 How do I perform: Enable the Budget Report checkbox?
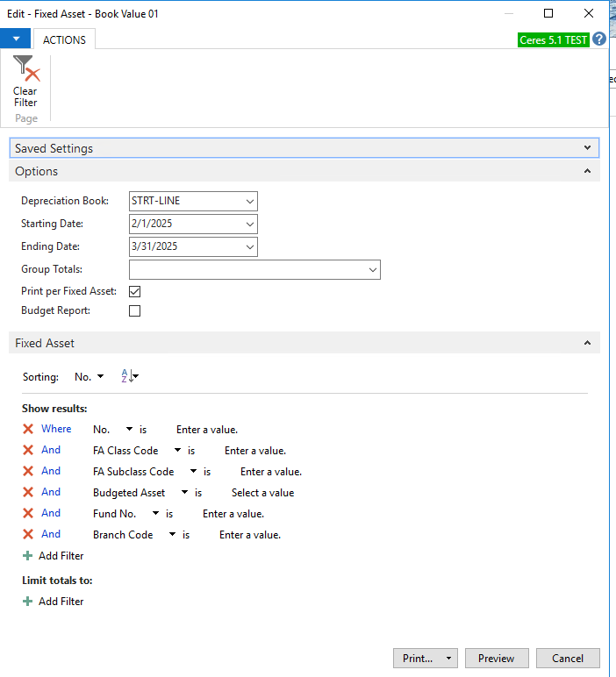pyautogui.click(x=135, y=310)
